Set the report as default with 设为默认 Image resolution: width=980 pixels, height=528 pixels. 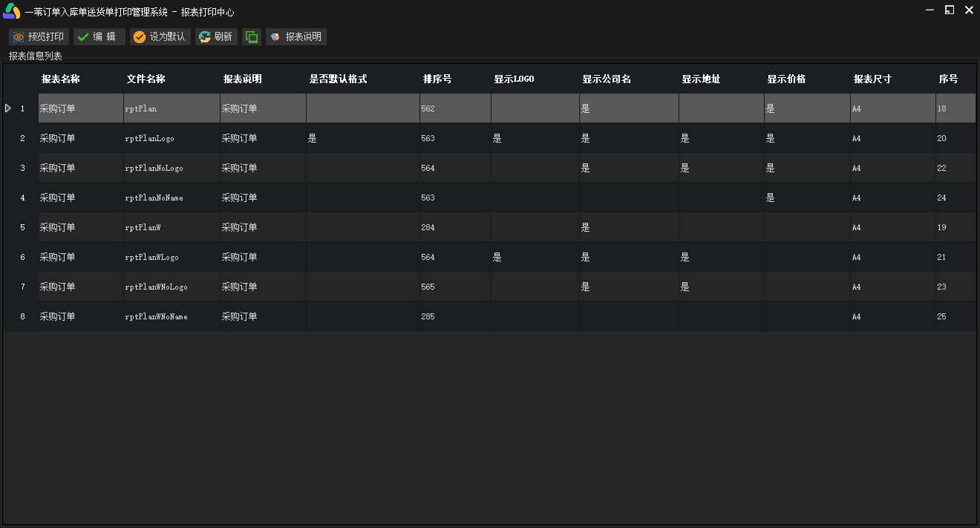tap(160, 37)
